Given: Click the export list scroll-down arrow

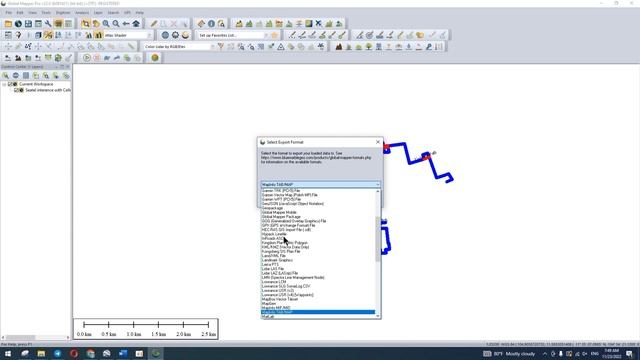Looking at the screenshot, I should click(x=378, y=316).
